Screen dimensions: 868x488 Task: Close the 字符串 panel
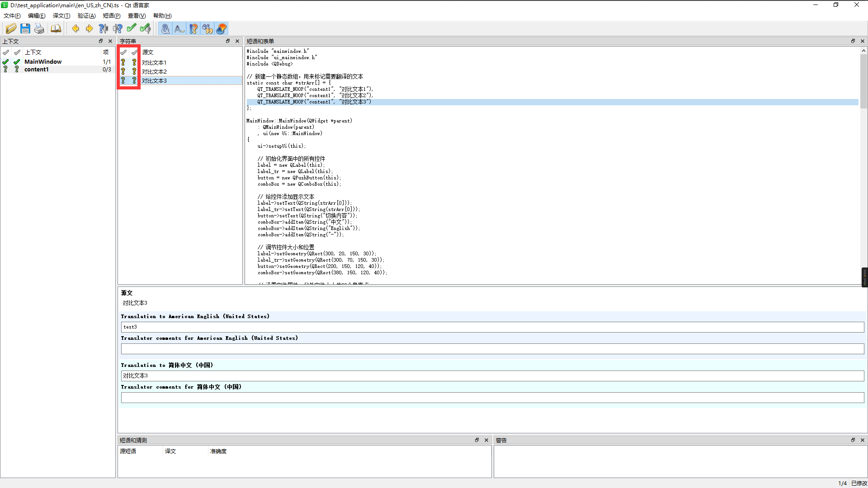click(x=237, y=41)
